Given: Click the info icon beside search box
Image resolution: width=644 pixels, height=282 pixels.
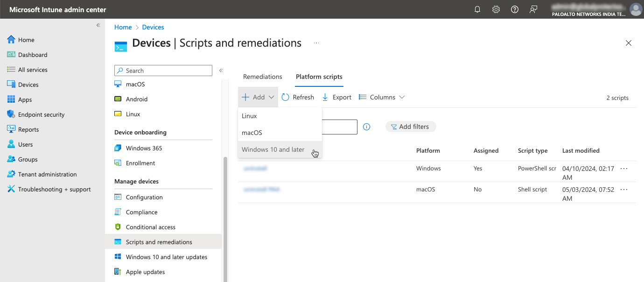Looking at the screenshot, I should point(366,127).
